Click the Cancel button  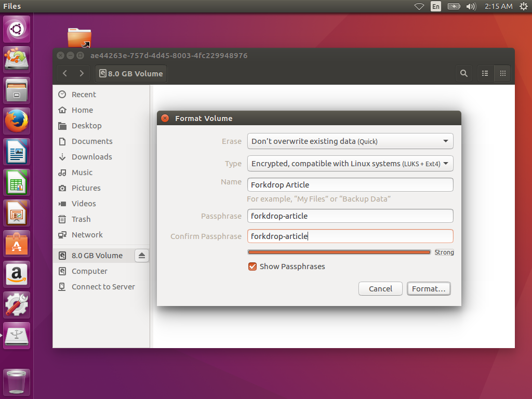(380, 288)
